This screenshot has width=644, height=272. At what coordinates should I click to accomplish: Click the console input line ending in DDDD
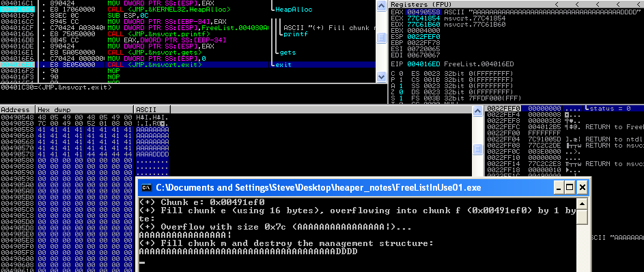[249, 251]
